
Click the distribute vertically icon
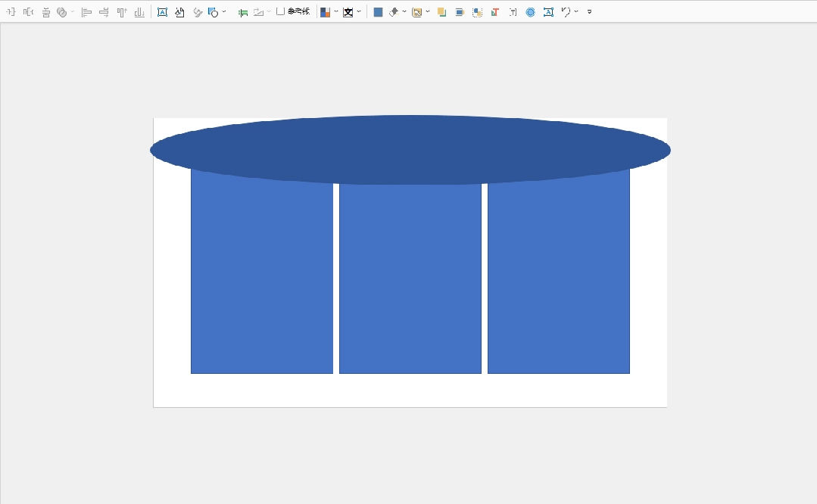point(46,12)
